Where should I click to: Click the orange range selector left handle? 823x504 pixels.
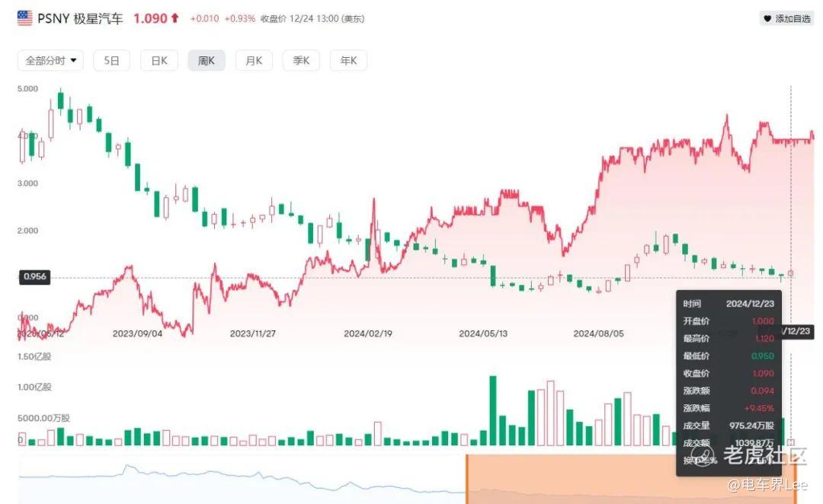(466, 479)
